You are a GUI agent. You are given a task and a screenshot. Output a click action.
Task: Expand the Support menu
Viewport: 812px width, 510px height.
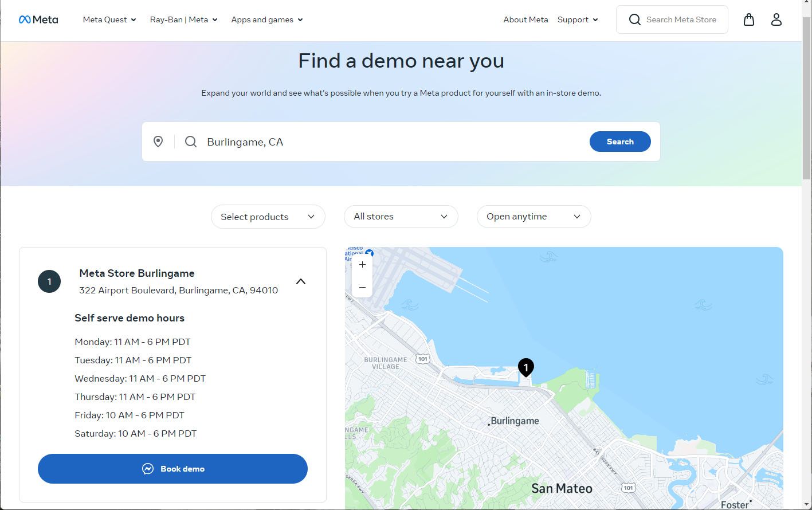(578, 19)
